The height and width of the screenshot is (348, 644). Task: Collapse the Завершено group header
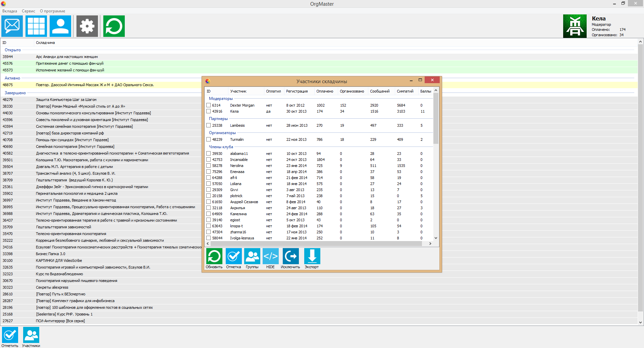15,93
